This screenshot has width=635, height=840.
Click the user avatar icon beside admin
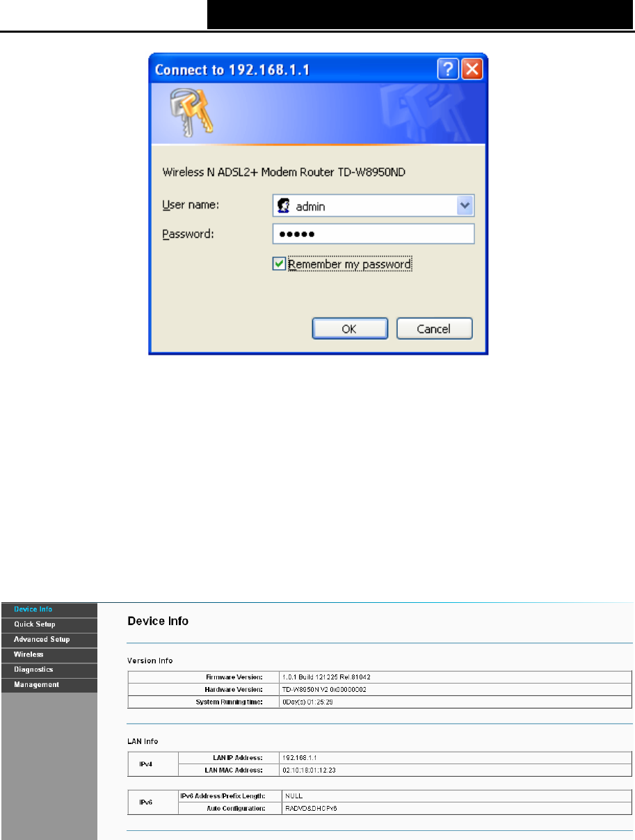284,206
